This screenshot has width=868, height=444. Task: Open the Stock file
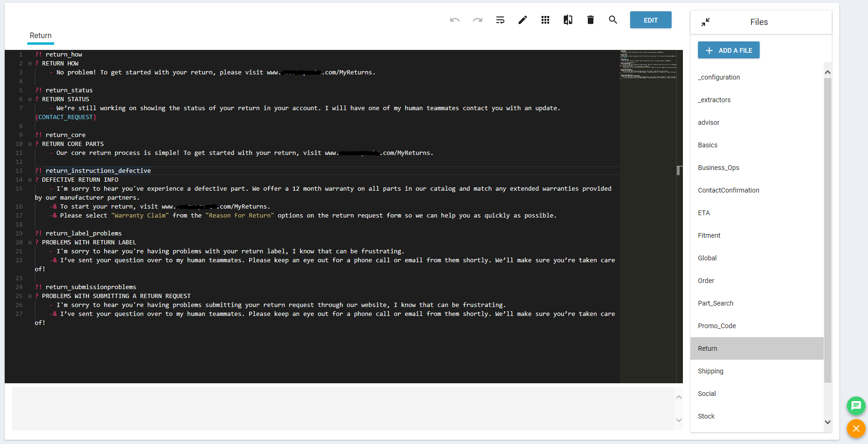coord(757,416)
